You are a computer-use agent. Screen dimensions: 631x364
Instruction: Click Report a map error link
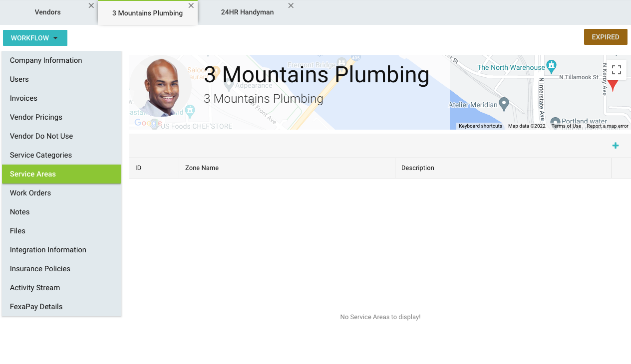click(607, 126)
